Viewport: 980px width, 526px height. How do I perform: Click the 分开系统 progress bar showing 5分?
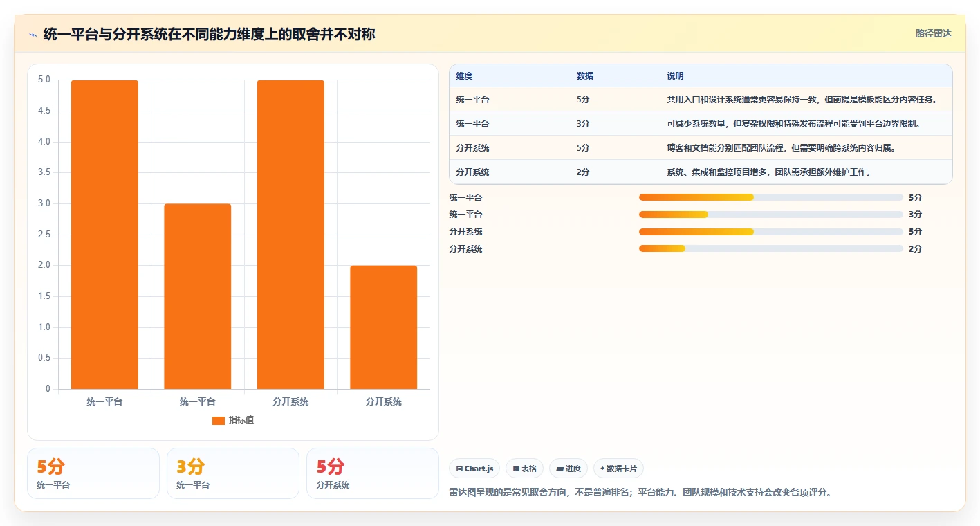click(x=771, y=232)
